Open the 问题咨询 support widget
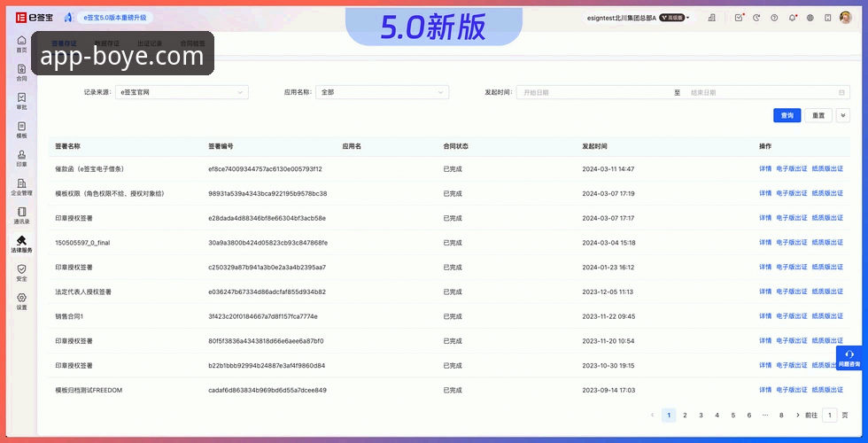Screen dimensions: 868x443 tap(849, 358)
